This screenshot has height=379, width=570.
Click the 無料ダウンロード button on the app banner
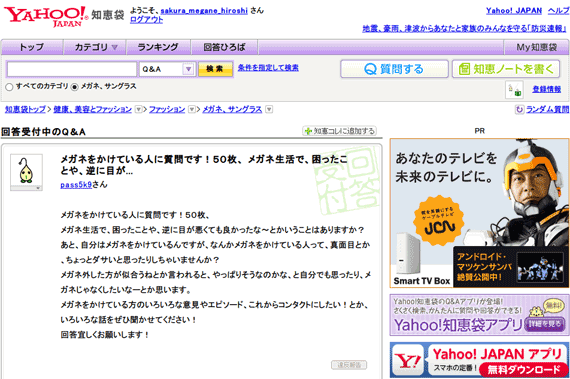523,370
